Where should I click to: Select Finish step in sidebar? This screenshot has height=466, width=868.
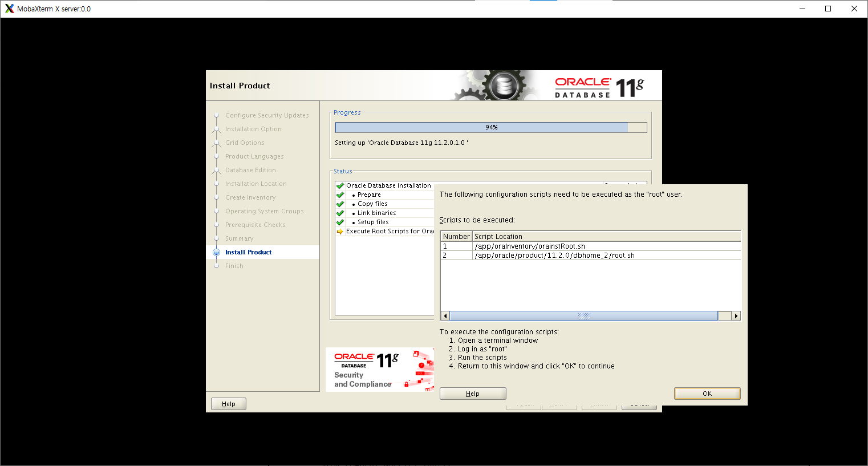coord(234,266)
